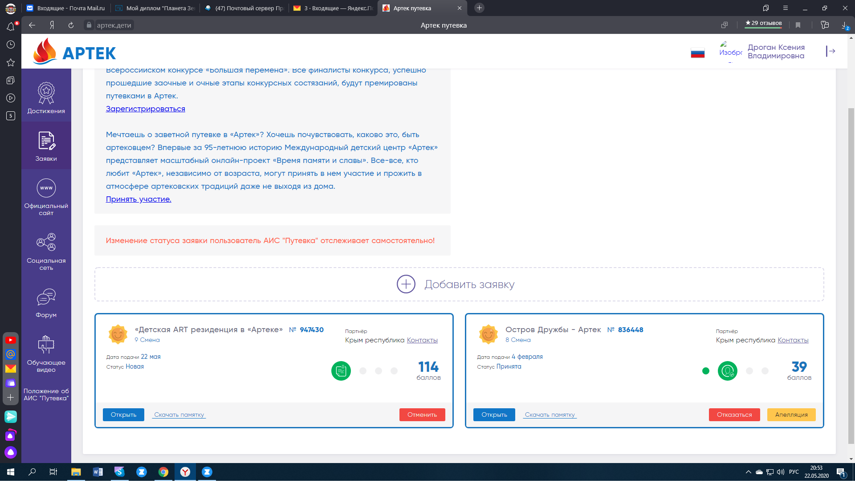Image resolution: width=855 pixels, height=504 pixels.
Task: Reload the current page
Action: point(71,25)
